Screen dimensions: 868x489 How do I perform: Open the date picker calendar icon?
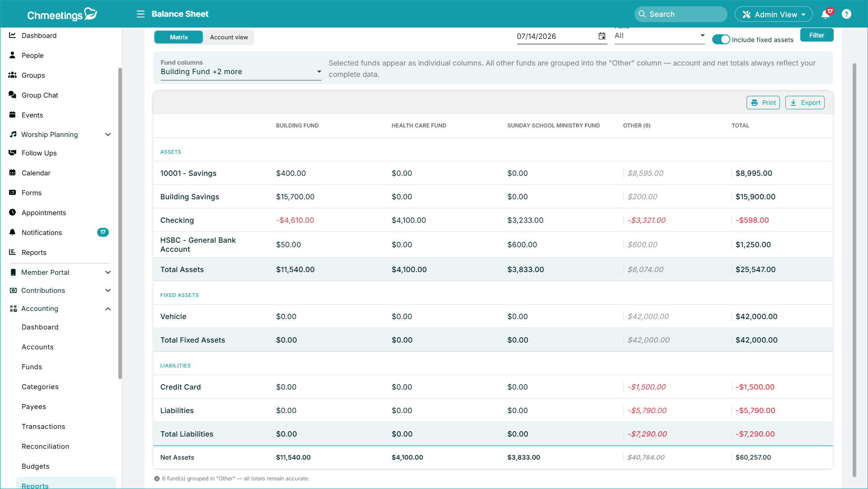tap(602, 36)
